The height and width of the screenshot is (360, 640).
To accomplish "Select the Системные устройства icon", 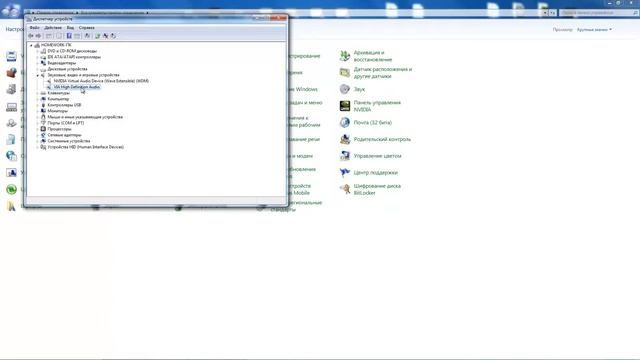I will coord(43,141).
